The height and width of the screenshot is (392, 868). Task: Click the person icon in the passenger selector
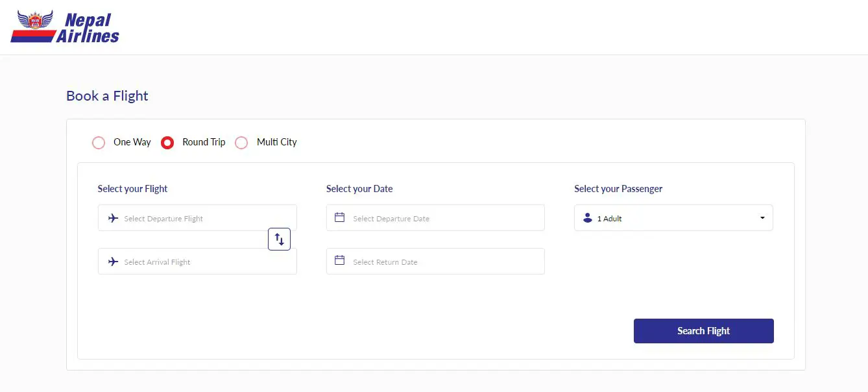coord(588,218)
